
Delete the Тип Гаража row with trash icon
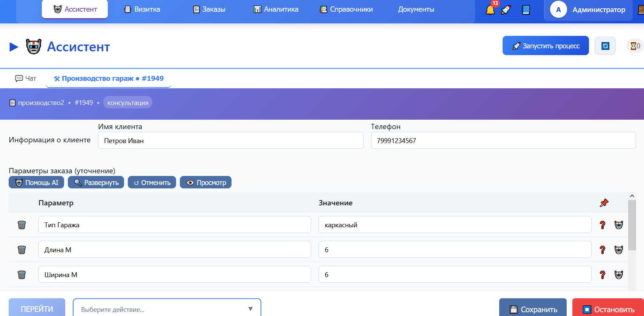(22, 225)
